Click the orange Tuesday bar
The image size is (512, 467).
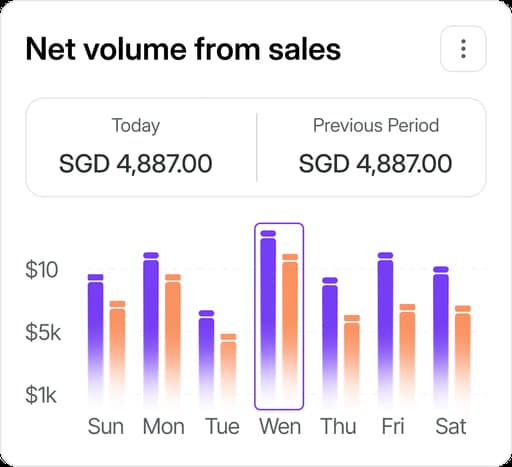coord(228,371)
